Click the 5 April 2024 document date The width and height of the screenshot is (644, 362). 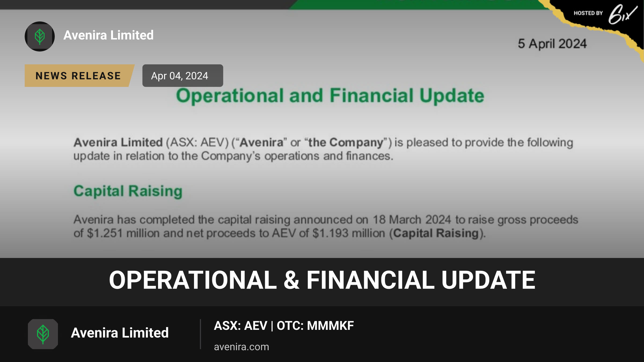(552, 44)
